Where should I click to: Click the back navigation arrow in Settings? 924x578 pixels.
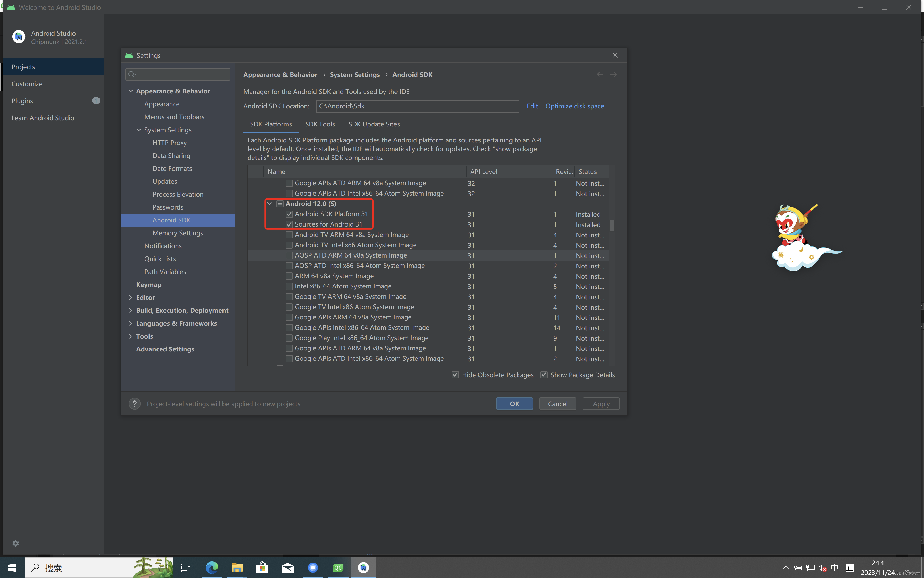pos(600,75)
